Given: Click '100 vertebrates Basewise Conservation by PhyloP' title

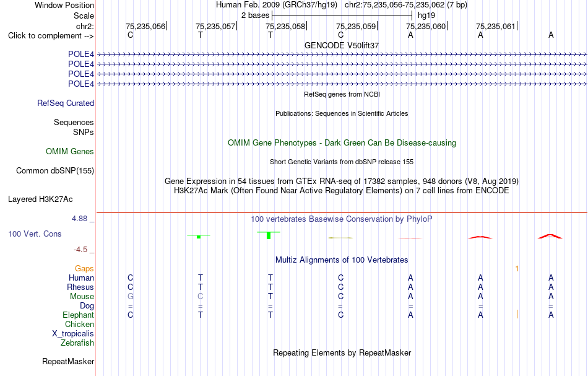Looking at the screenshot, I should (x=342, y=219).
